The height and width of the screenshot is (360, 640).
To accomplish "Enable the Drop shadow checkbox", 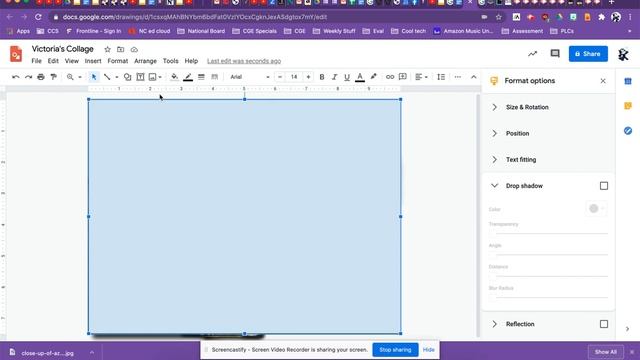I will coord(604,186).
